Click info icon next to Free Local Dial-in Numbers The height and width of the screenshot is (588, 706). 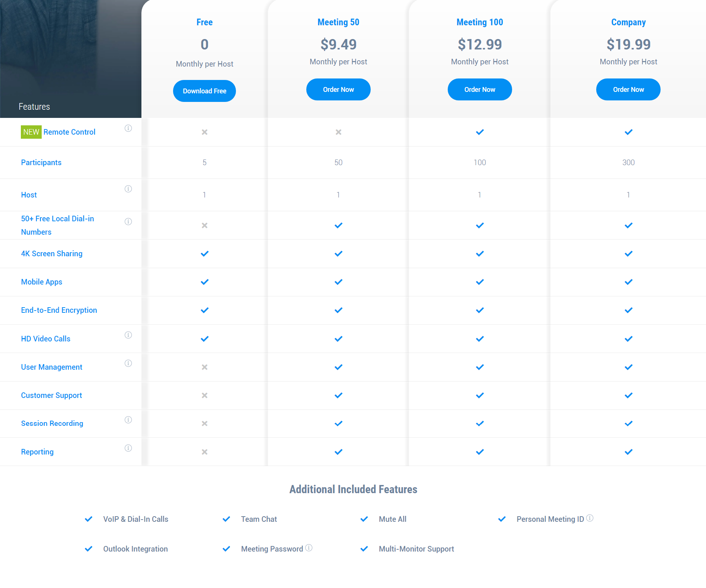coord(128,222)
